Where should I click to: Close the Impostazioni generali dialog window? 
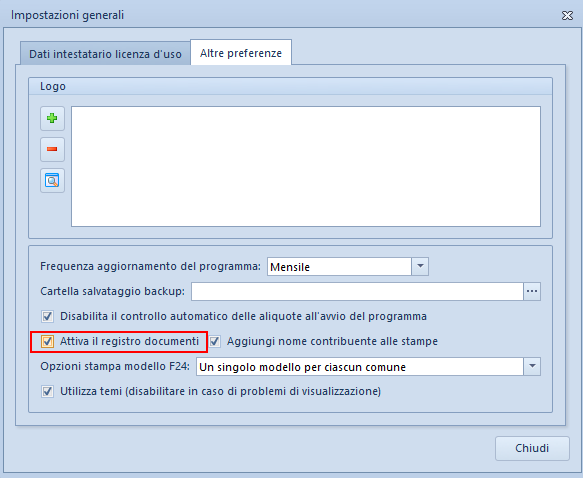(567, 15)
